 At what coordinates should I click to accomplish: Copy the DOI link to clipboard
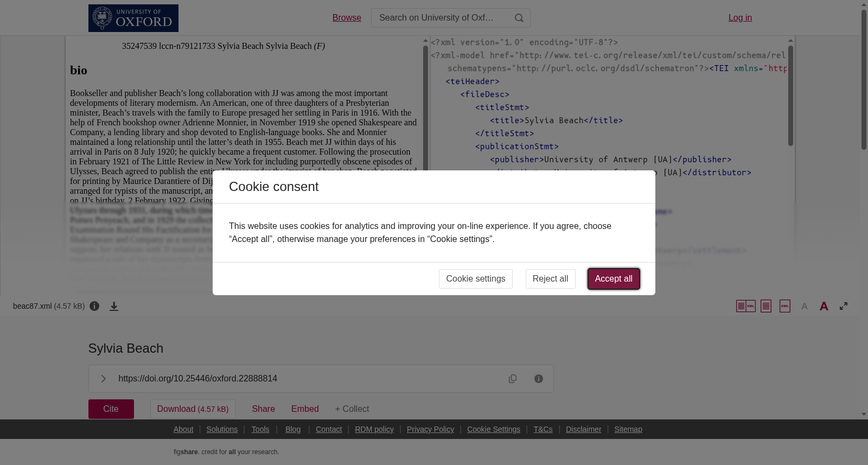[513, 379]
